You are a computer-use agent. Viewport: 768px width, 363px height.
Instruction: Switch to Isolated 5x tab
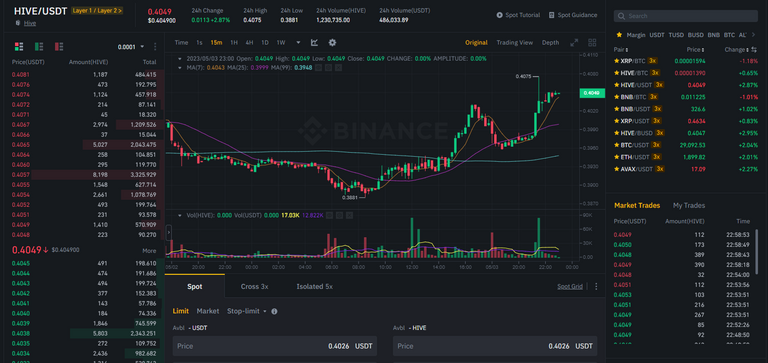[x=314, y=287]
